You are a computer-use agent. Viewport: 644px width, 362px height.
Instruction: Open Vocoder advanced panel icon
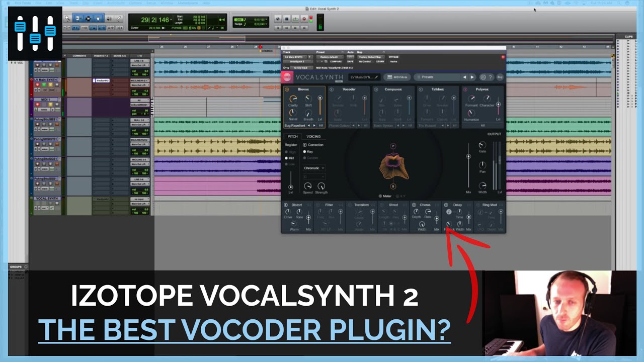tap(365, 126)
